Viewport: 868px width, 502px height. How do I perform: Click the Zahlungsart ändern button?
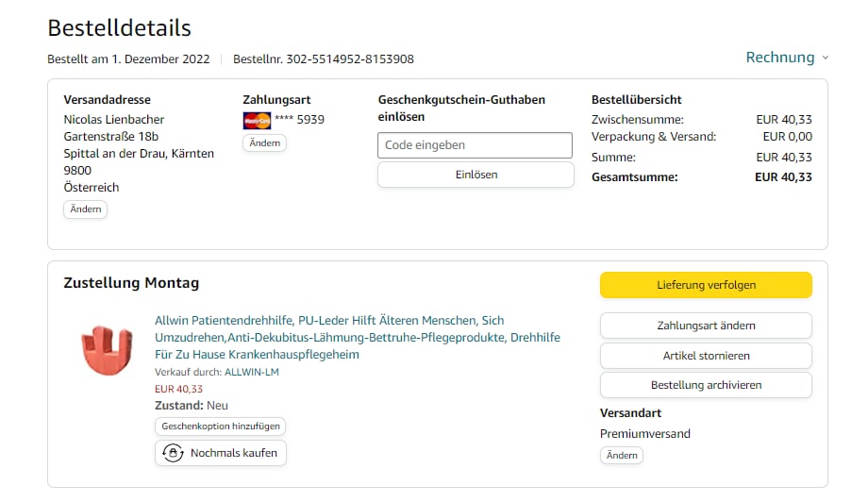706,326
